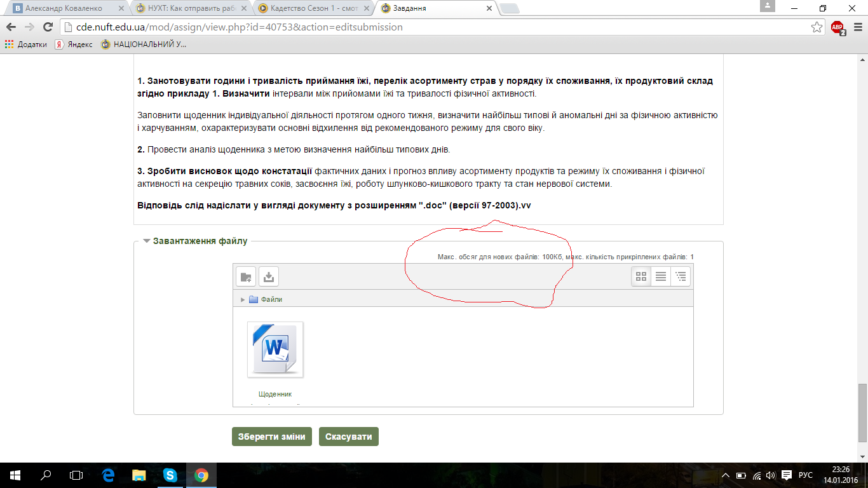Switch file view to icons grid
Image resolution: width=868 pixels, height=488 pixels.
pyautogui.click(x=641, y=276)
